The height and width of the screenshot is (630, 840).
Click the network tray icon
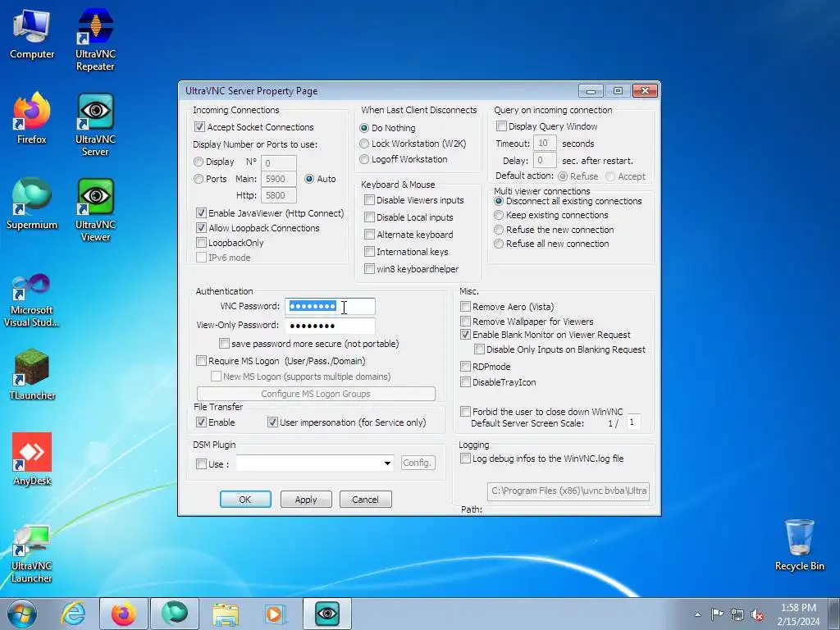coord(737,614)
